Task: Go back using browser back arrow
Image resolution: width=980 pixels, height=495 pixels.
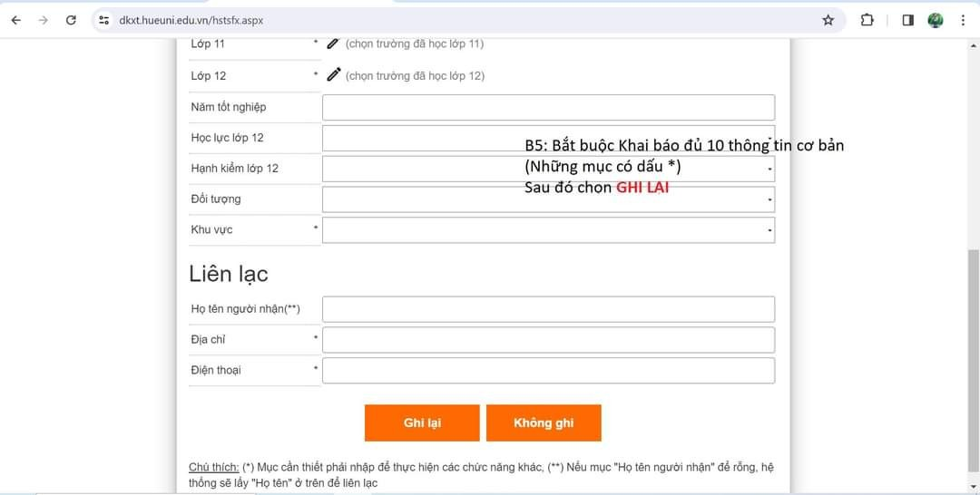Action: (16, 20)
